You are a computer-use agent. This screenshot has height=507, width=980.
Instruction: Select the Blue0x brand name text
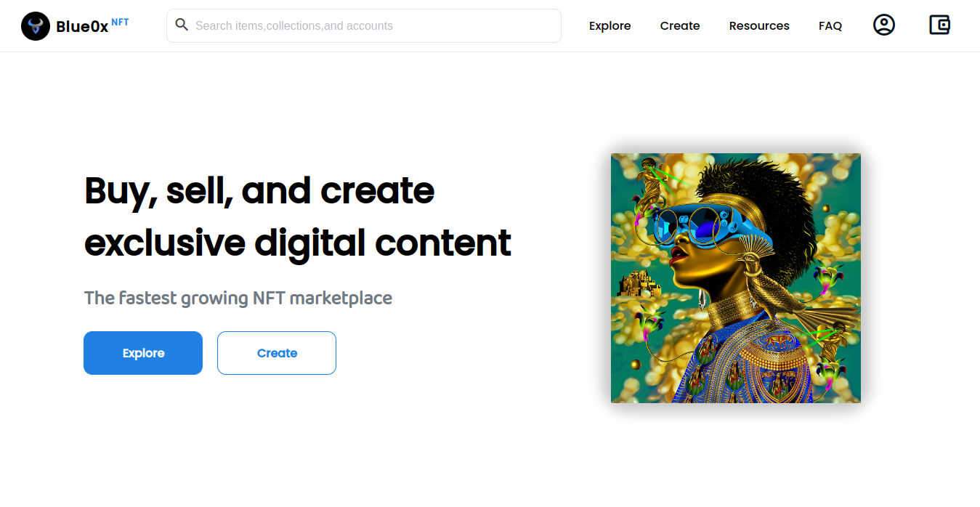pos(82,27)
